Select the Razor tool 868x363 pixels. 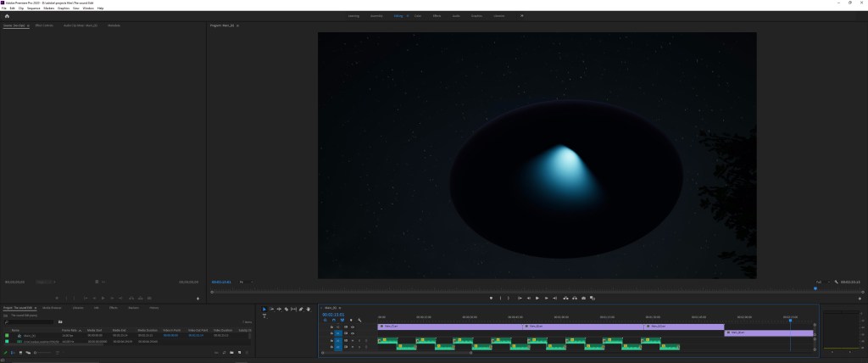coord(287,309)
